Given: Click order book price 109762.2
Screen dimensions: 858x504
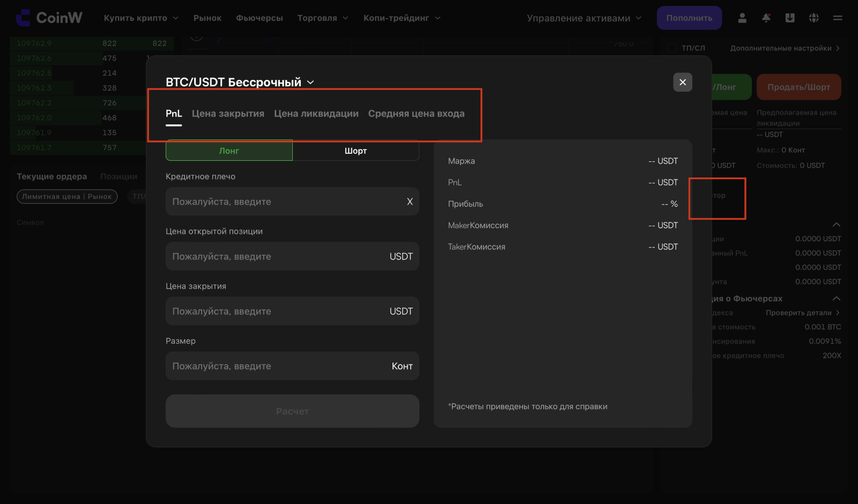Looking at the screenshot, I should click(x=34, y=103).
